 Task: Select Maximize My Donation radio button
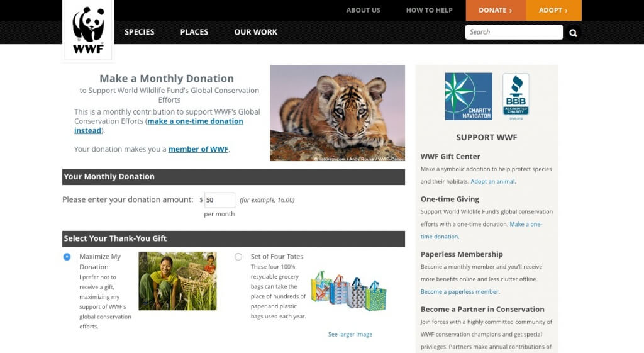tap(67, 257)
